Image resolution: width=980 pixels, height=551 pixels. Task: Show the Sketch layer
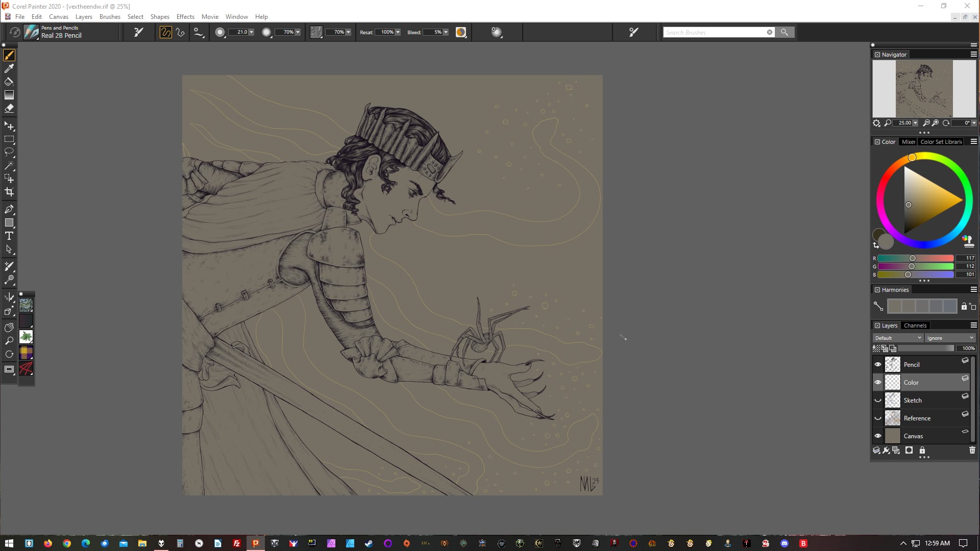coord(878,400)
